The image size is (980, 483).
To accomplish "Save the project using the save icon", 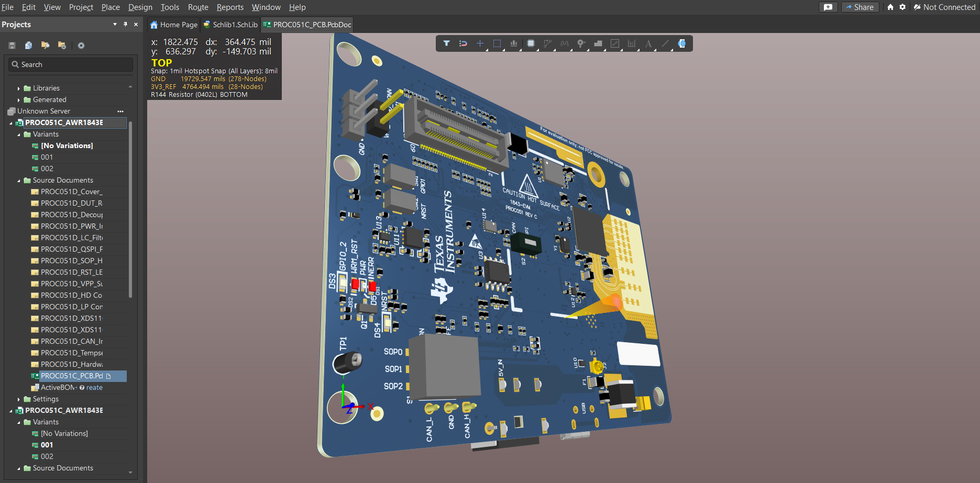I will (x=12, y=46).
